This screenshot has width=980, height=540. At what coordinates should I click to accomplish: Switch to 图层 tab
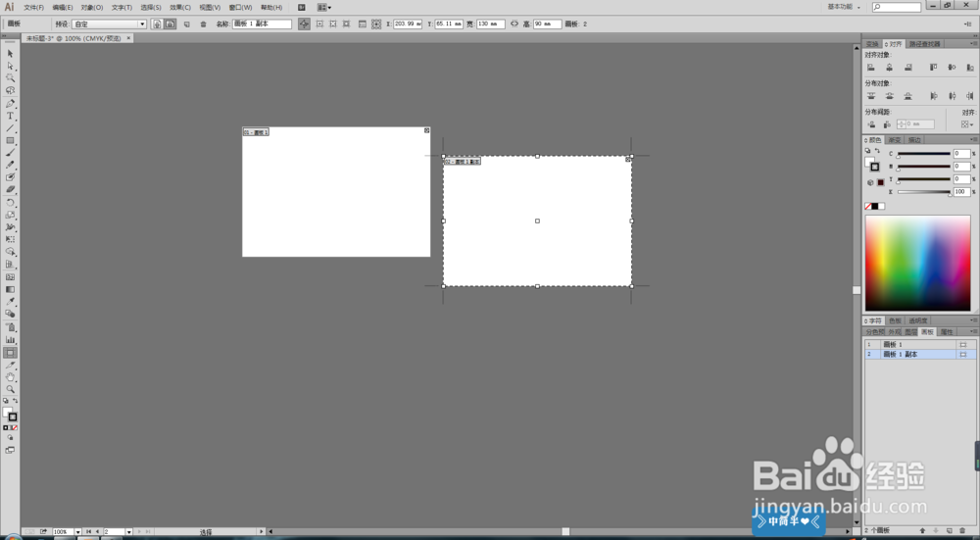[911, 332]
